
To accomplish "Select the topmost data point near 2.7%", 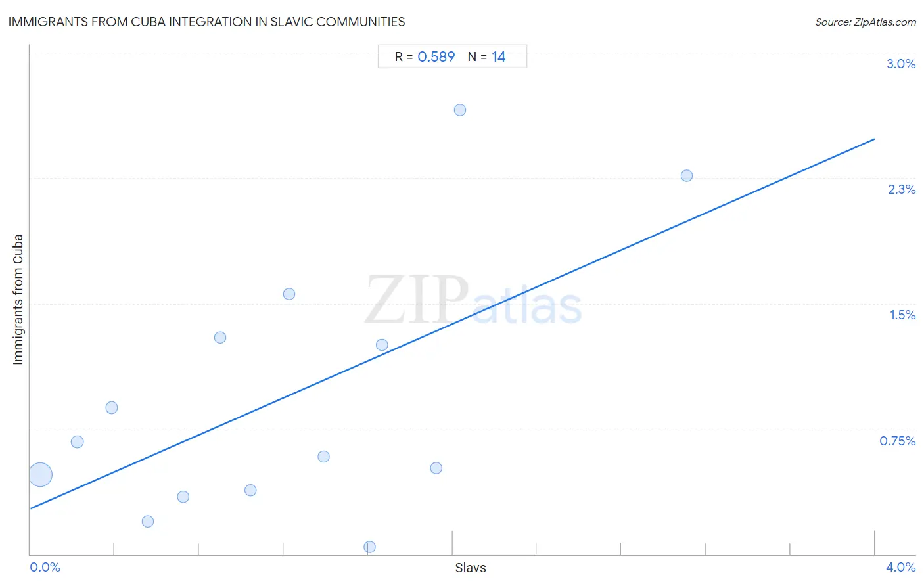I will [460, 110].
